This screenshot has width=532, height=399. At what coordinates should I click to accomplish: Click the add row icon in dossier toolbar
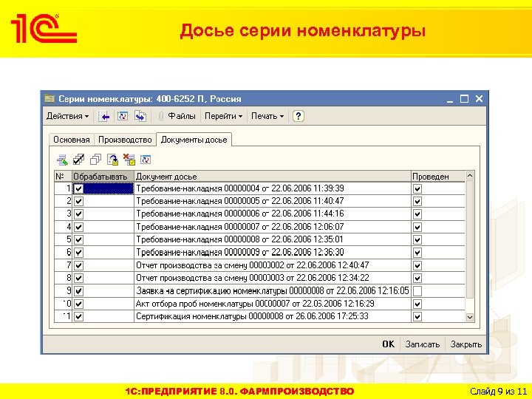(x=62, y=160)
